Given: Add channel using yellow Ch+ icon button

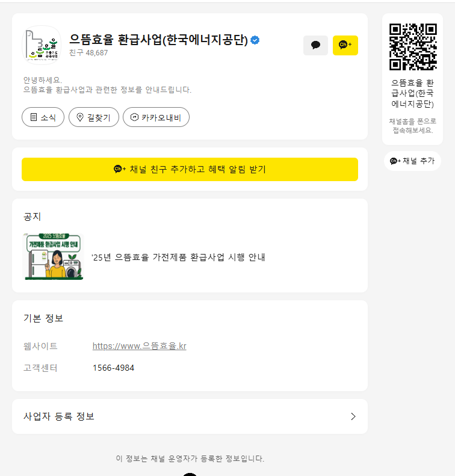Looking at the screenshot, I should coord(345,45).
